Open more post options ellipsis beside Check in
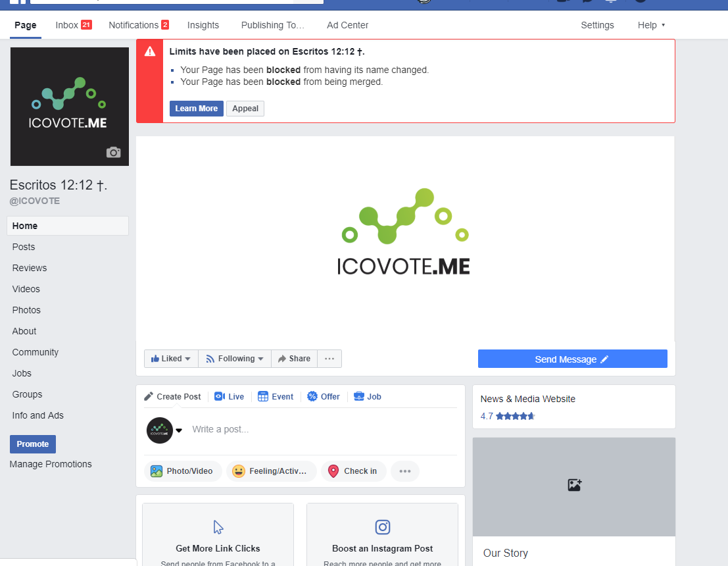 (x=405, y=471)
